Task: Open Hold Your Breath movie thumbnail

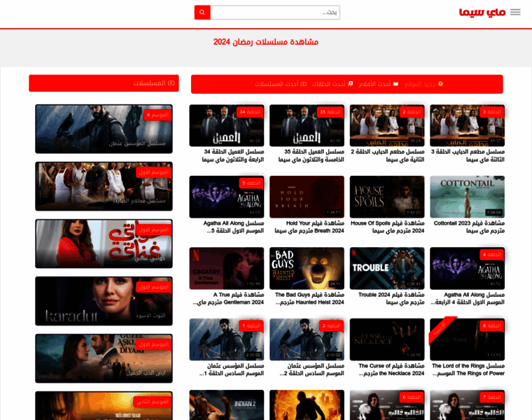Action: [x=307, y=197]
